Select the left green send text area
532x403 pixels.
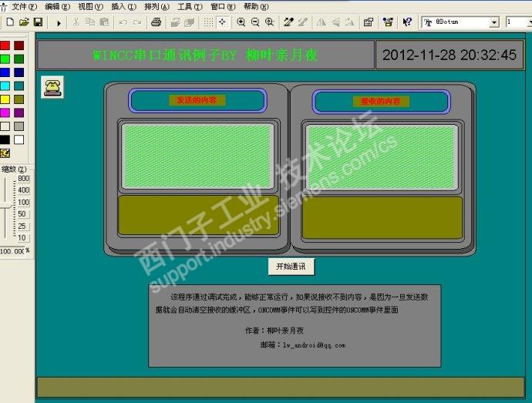click(197, 156)
